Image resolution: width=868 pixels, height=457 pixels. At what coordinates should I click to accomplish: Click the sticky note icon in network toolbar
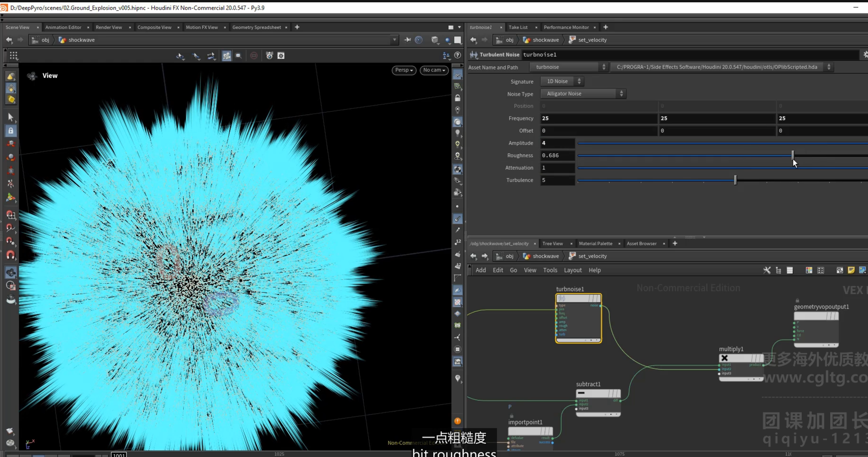851,270
